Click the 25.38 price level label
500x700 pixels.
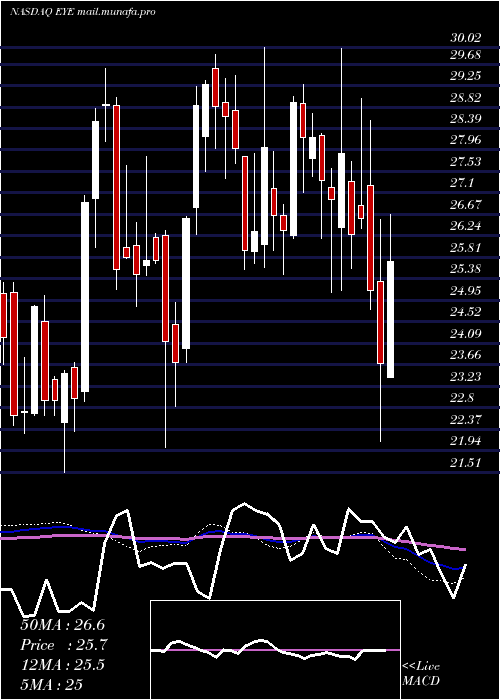[466, 269]
